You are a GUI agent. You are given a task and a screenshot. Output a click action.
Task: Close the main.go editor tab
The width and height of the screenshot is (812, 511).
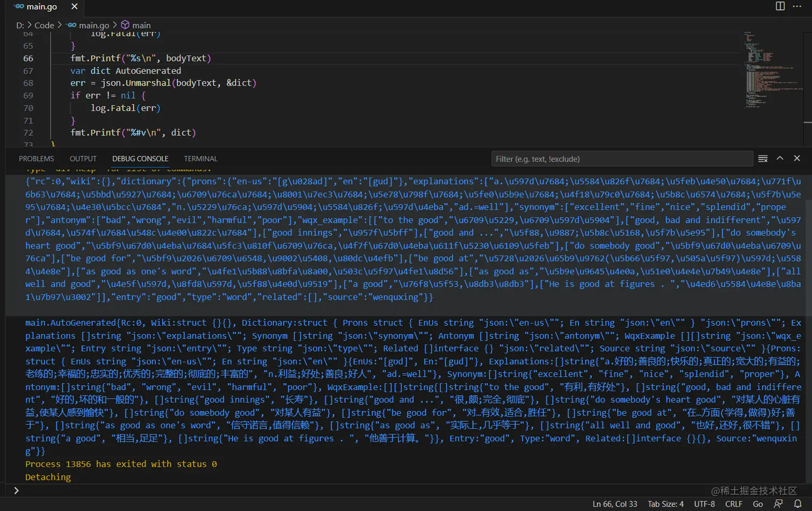coord(74,6)
